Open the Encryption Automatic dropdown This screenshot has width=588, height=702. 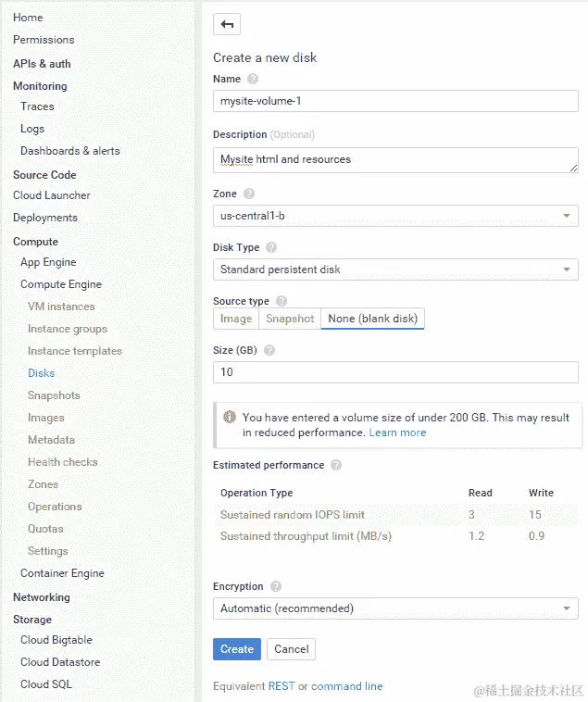395,608
